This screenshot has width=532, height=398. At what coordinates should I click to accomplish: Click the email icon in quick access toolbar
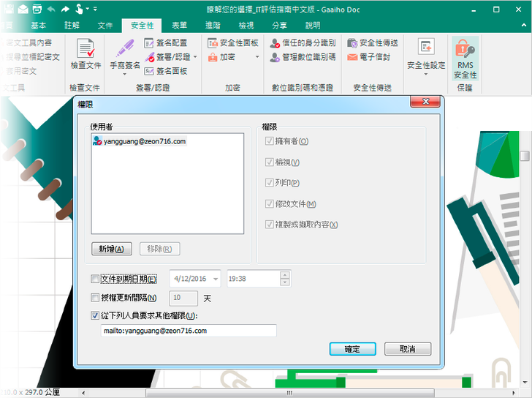23,10
